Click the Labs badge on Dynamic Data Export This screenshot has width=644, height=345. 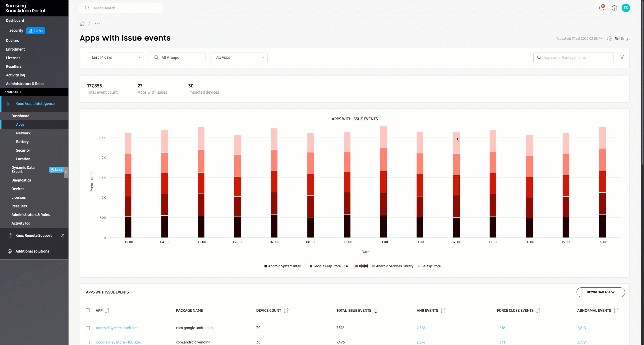[56, 170]
